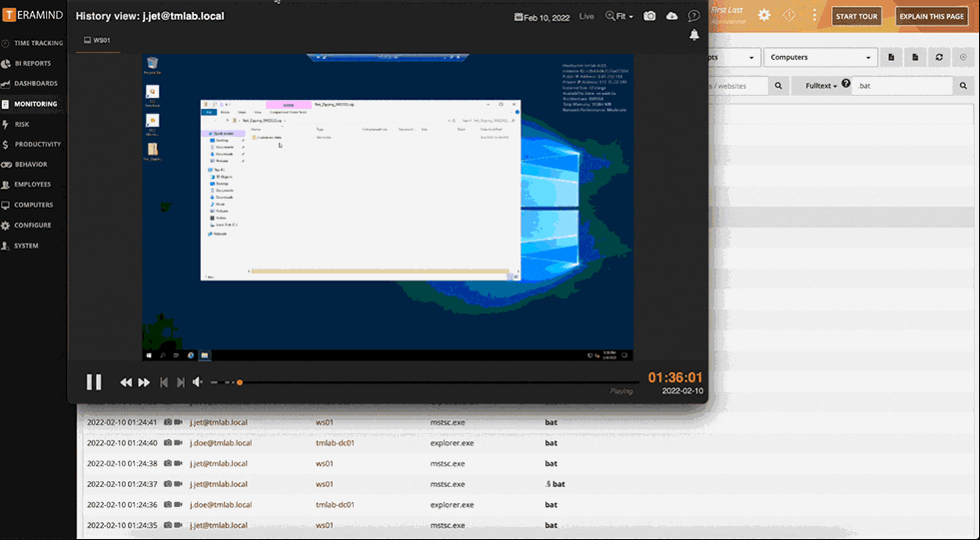Open Monitoring in the sidebar
The width and height of the screenshot is (980, 540).
pos(35,104)
